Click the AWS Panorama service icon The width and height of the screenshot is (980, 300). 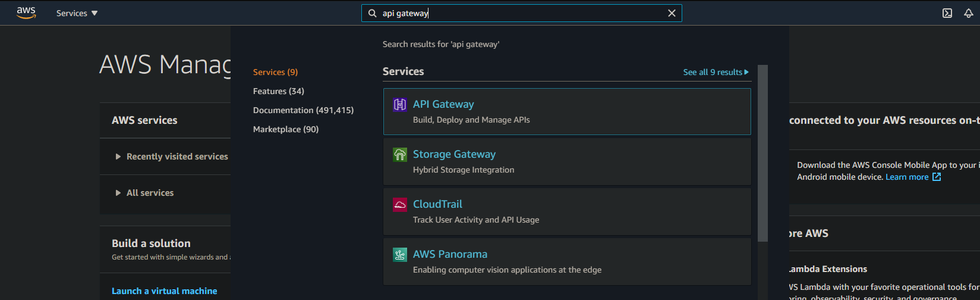(400, 255)
